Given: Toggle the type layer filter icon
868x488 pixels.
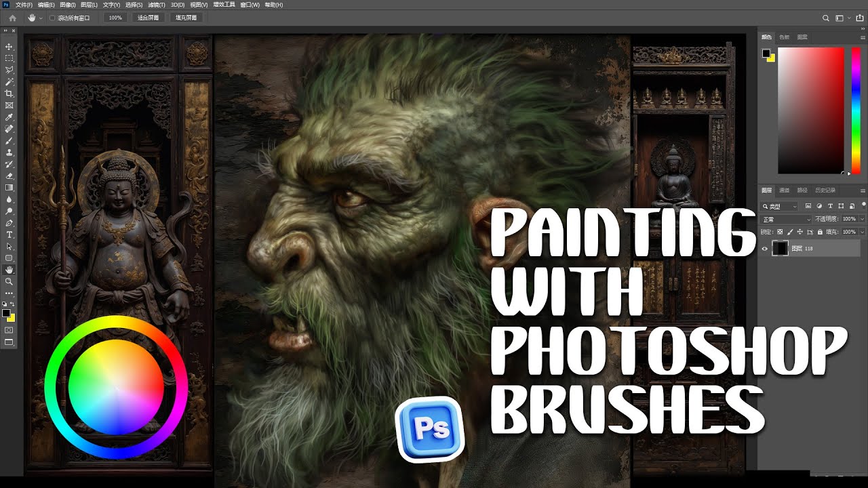Looking at the screenshot, I should 831,206.
